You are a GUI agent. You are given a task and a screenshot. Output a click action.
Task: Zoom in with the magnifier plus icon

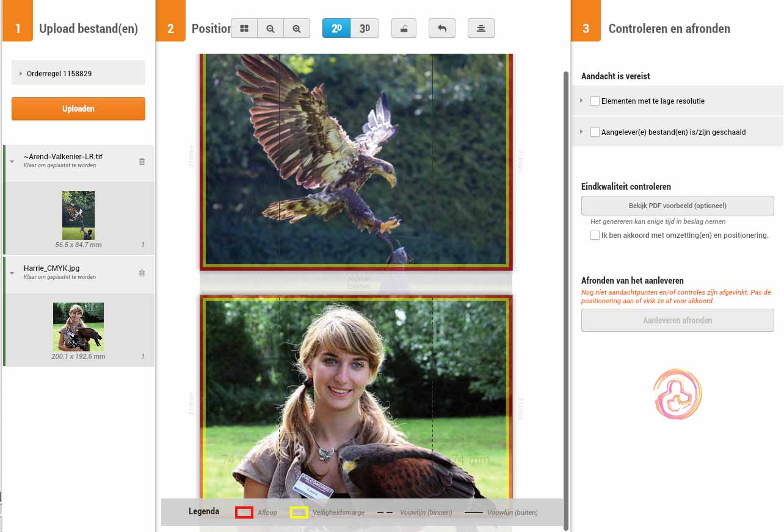297,29
